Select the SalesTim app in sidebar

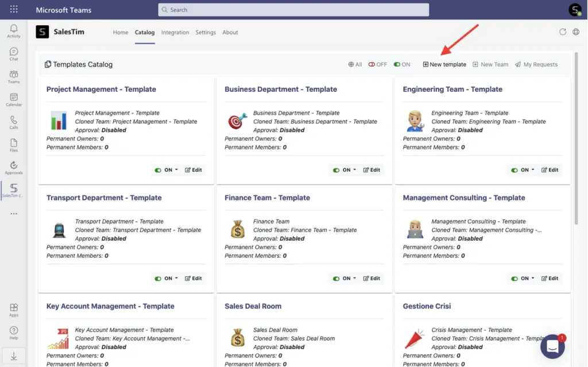coord(14,191)
